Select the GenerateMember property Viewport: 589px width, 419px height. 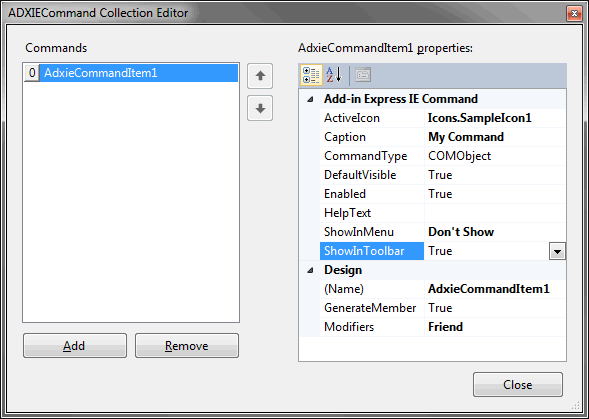click(372, 308)
